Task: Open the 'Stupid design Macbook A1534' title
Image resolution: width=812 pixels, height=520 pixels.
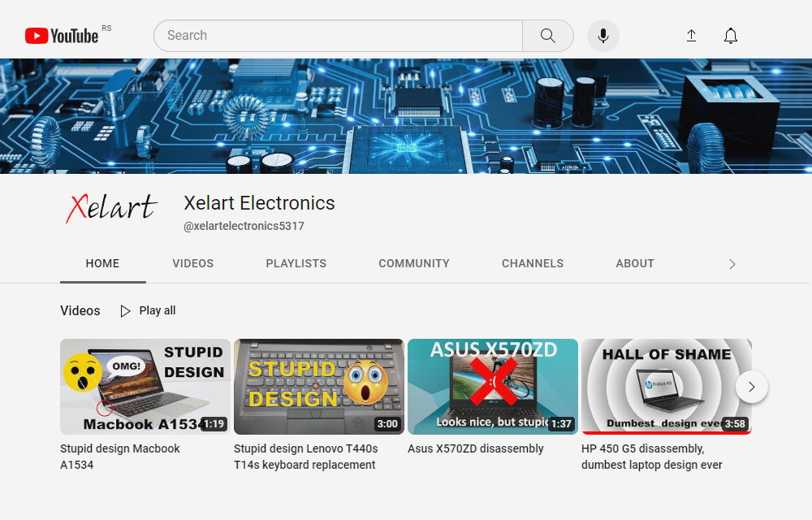Action: 120,457
